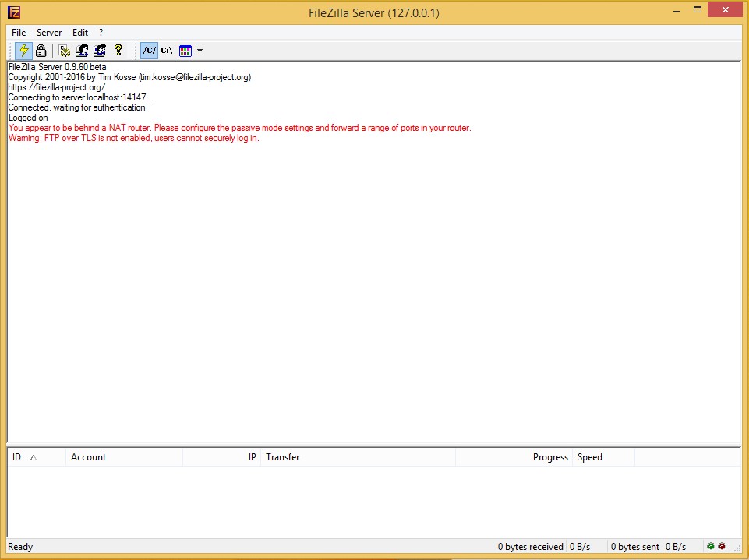The image size is (749, 560).
Task: Open the ? help menu
Action: pos(101,33)
